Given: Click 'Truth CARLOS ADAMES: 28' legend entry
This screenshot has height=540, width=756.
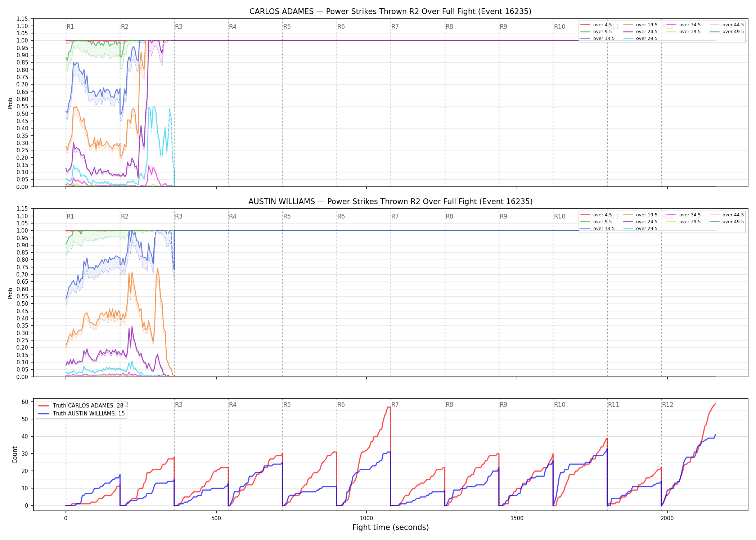Looking at the screenshot, I should point(81,406).
